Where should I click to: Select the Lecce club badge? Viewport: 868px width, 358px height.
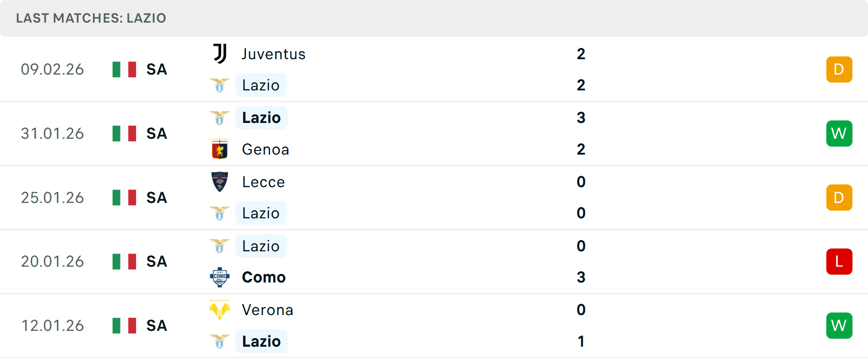pos(220,182)
